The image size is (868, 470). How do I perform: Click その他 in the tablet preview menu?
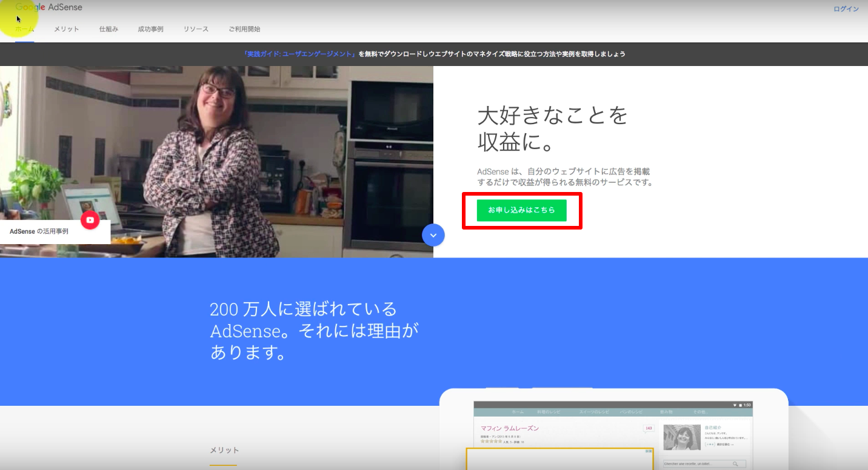[699, 412]
